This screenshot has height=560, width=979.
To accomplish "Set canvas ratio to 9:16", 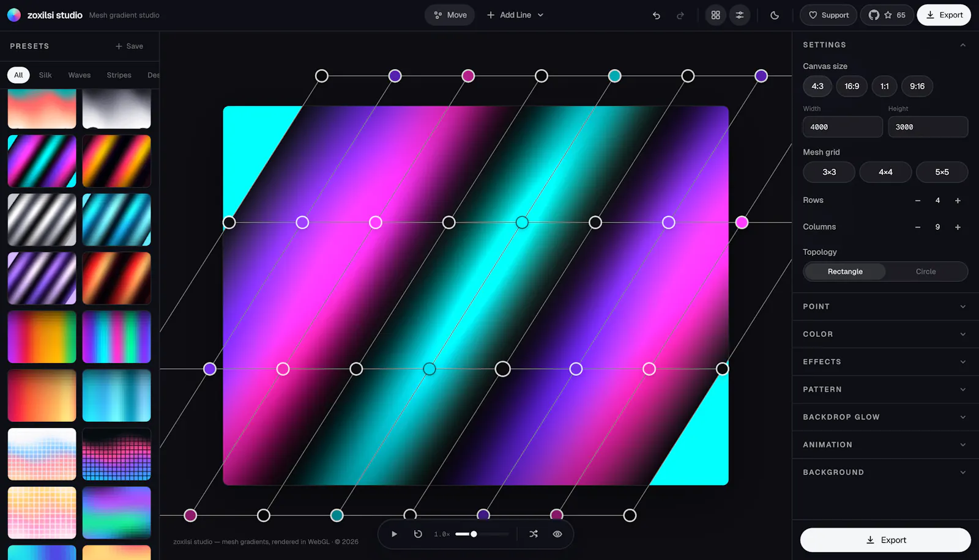I will (917, 86).
